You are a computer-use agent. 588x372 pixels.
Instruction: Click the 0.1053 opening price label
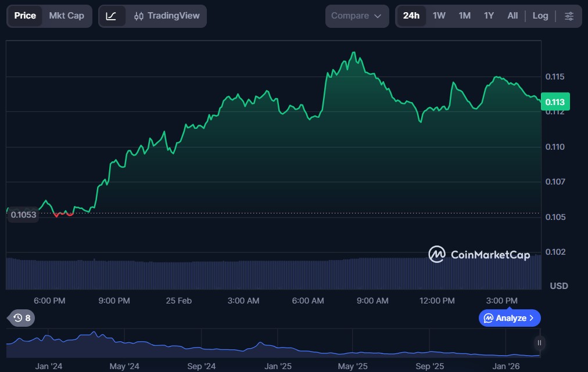[23, 215]
